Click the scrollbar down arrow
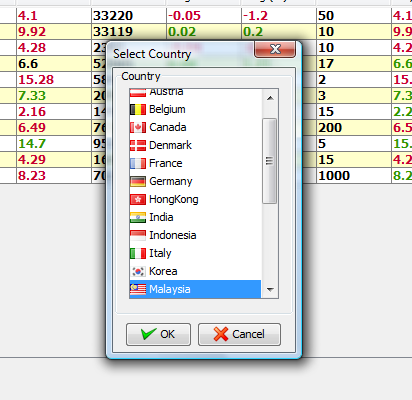Screen dimensions: 412x400 pos(270,289)
